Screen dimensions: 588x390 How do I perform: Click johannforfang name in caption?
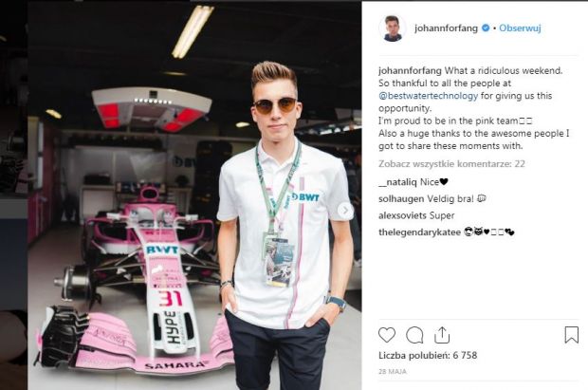[x=410, y=70]
